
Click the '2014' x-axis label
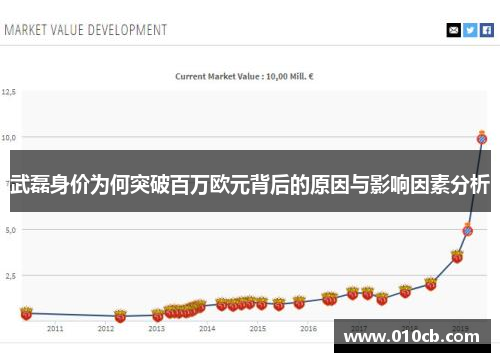[207, 329]
